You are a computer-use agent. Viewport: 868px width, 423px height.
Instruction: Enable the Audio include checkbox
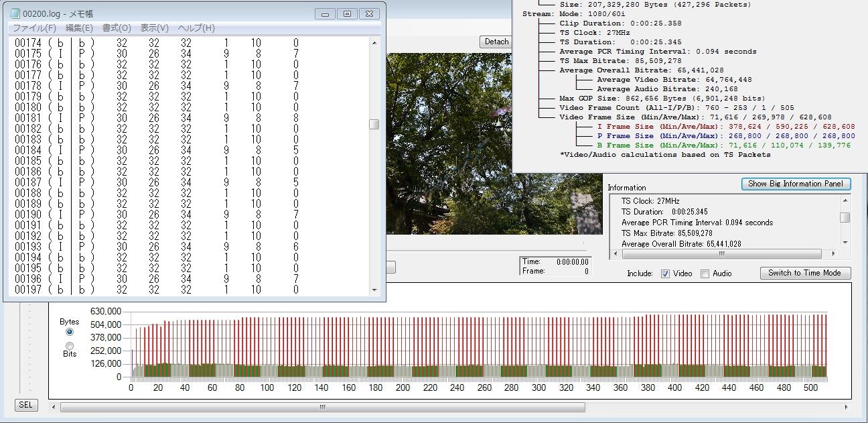pyautogui.click(x=705, y=274)
